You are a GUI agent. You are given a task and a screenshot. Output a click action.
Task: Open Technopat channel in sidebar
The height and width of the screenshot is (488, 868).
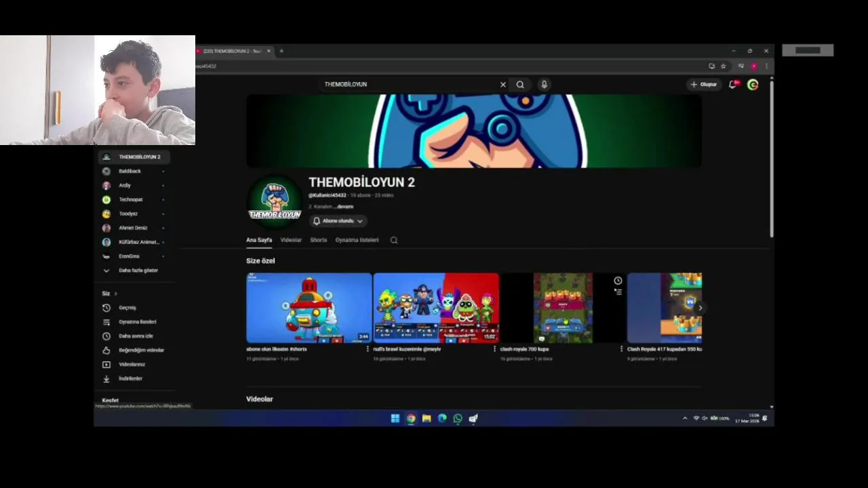[x=133, y=199]
